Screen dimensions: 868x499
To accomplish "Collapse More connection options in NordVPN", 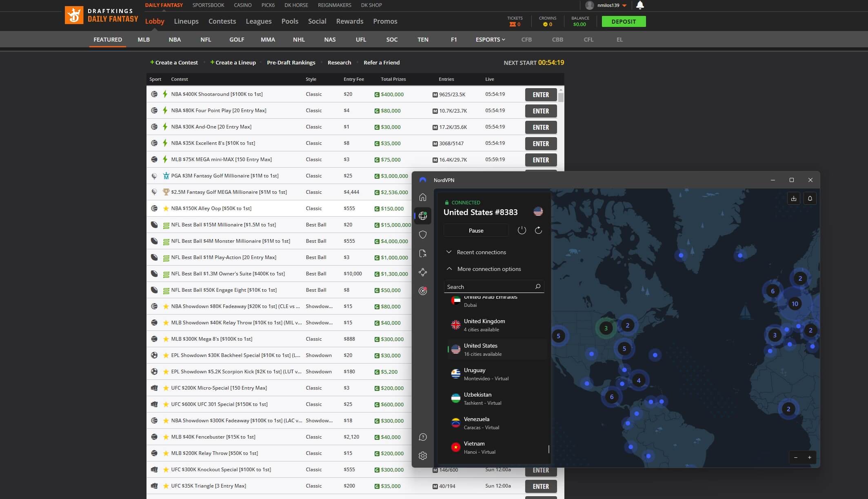I will pos(484,269).
